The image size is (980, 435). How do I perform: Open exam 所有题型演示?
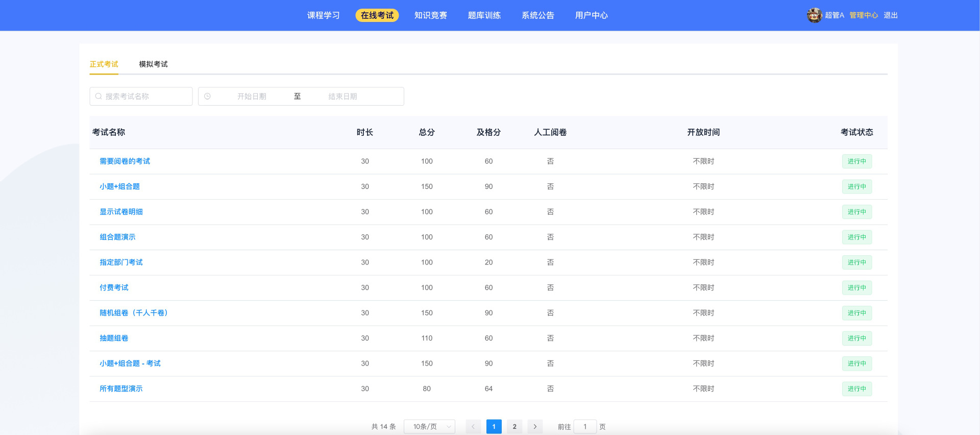[x=121, y=389]
